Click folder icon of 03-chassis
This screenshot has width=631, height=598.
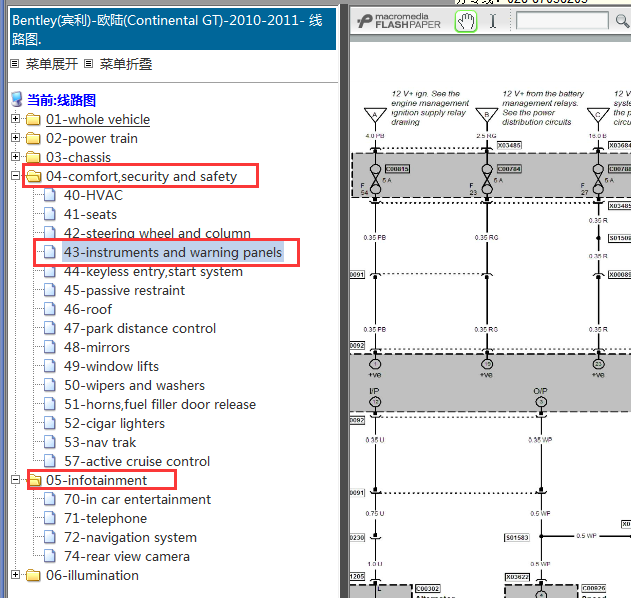(x=33, y=157)
